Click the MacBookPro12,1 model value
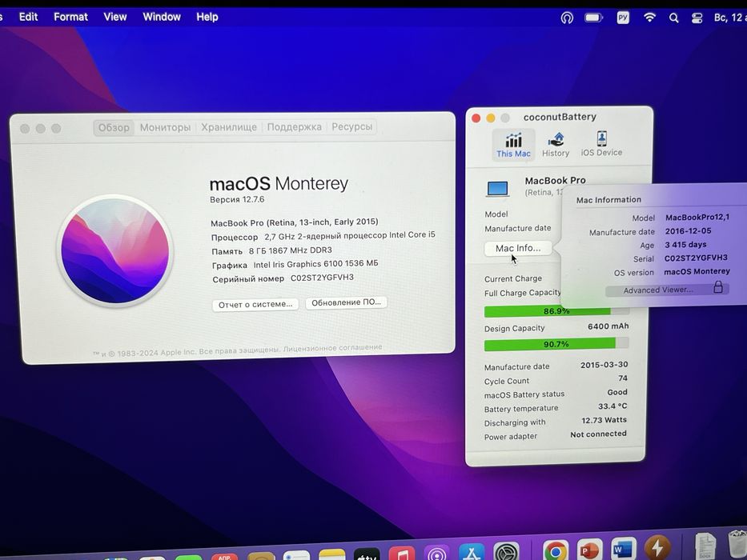Image resolution: width=747 pixels, height=560 pixels. pos(697,217)
